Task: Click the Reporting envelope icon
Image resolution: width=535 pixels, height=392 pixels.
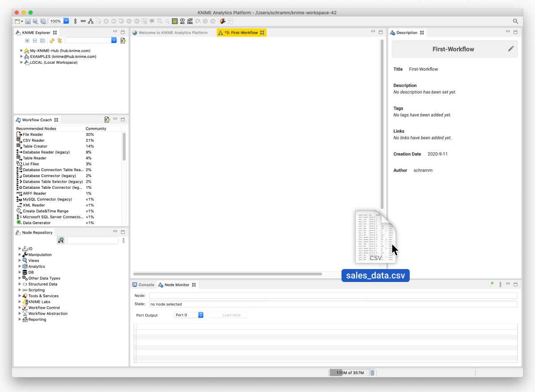Action: [25, 319]
